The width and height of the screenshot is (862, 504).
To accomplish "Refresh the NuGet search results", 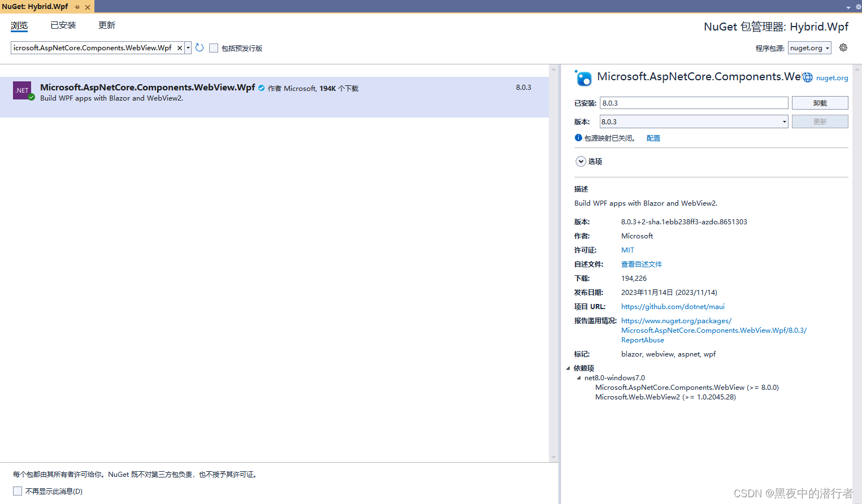I will coord(199,47).
